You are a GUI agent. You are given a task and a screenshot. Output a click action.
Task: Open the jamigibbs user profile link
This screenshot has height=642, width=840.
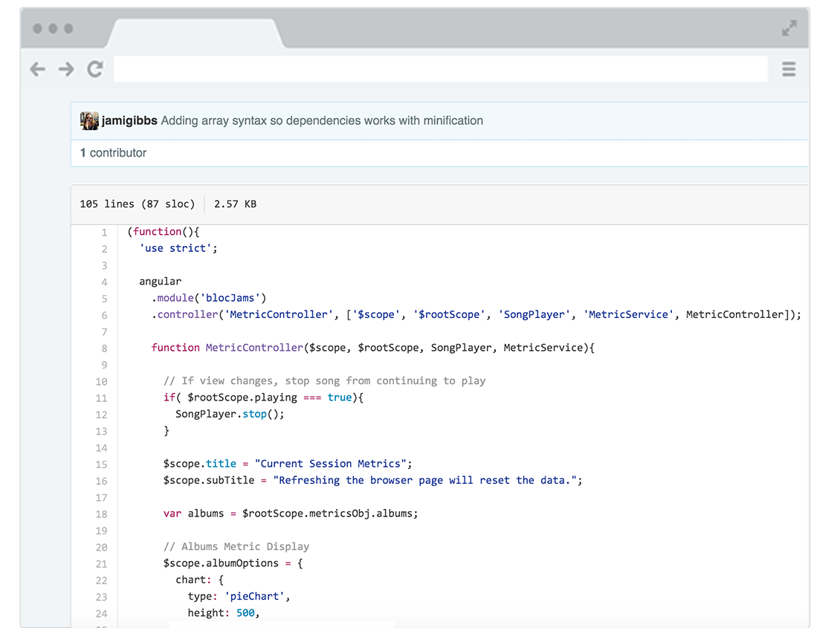[x=129, y=120]
